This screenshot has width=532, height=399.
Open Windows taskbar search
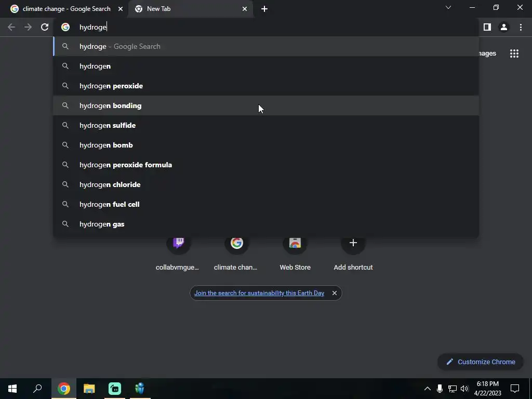pos(37,389)
